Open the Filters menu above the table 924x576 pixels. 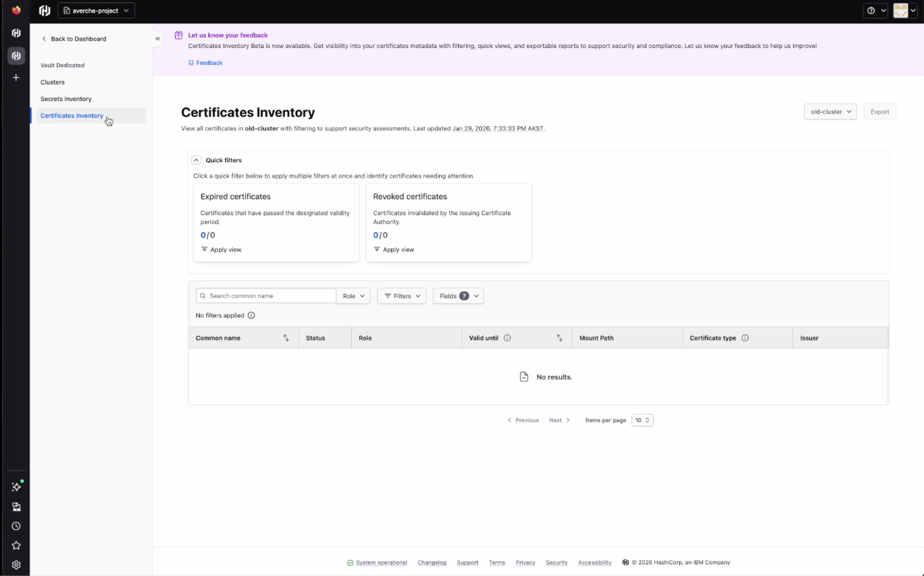pyautogui.click(x=401, y=295)
